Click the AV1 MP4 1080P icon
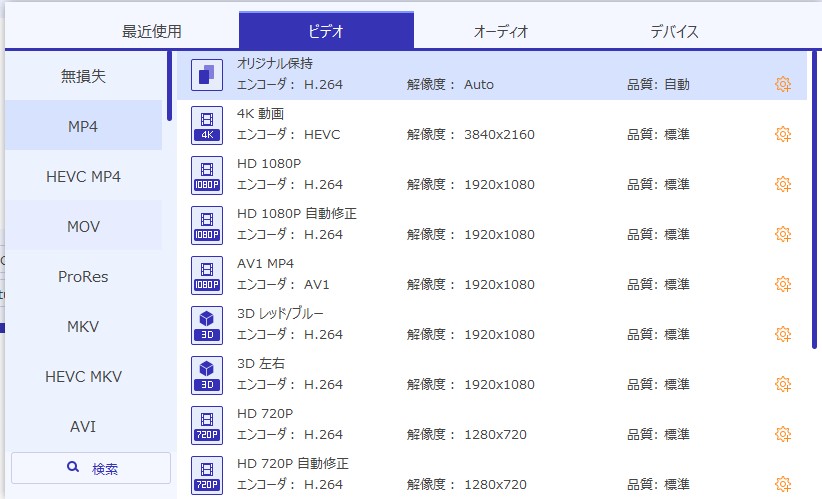Image resolution: width=822 pixels, height=499 pixels. (x=207, y=275)
